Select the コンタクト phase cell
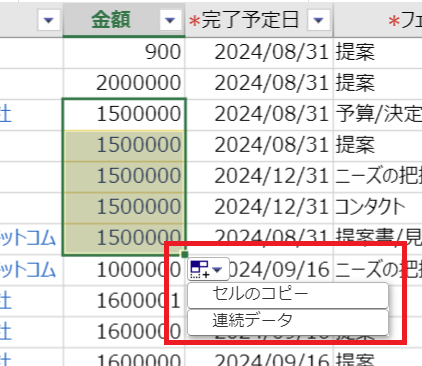 (378, 207)
